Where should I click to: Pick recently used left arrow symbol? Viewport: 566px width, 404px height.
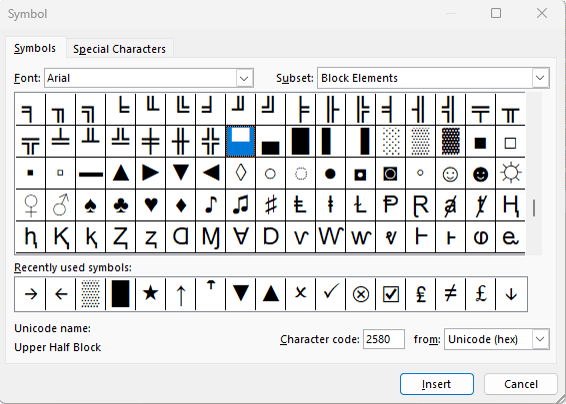point(61,294)
